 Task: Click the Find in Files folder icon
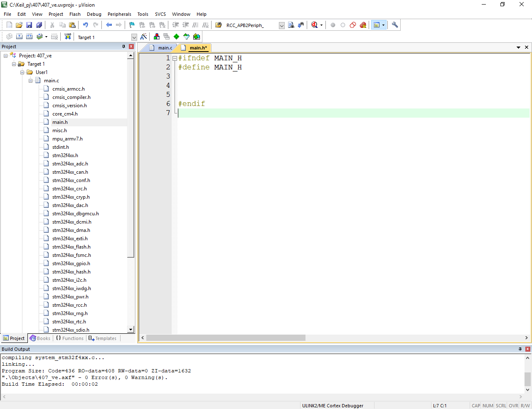click(x=219, y=25)
